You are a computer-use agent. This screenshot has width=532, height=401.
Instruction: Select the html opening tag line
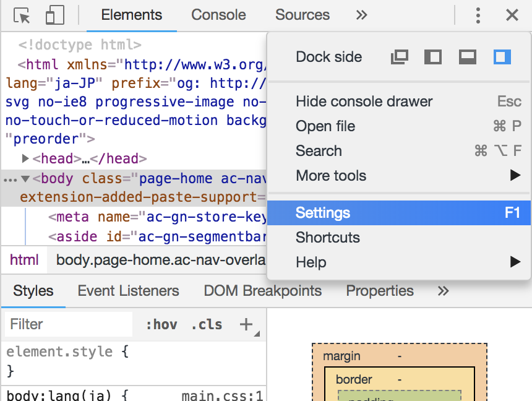[142, 64]
